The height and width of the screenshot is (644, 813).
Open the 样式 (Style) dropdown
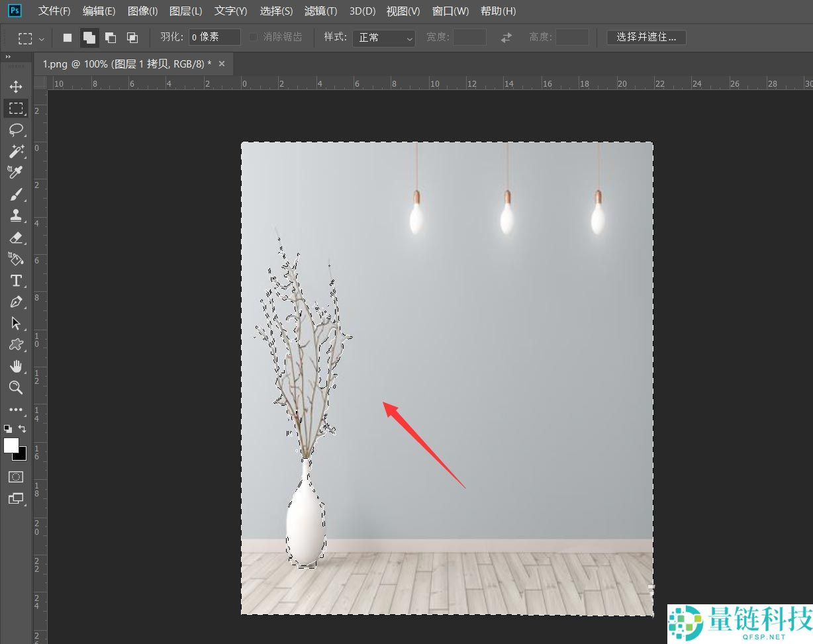pyautogui.click(x=383, y=38)
